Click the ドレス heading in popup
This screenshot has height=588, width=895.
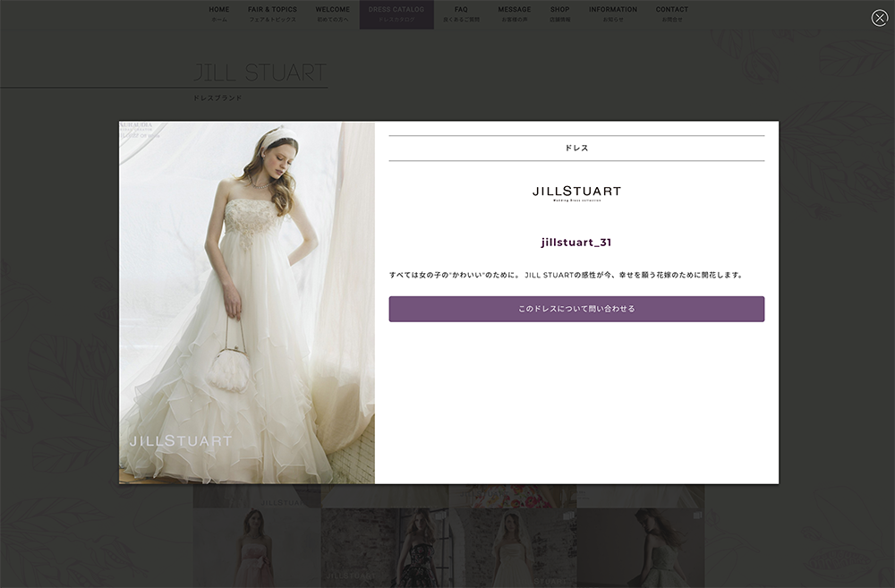[576, 148]
